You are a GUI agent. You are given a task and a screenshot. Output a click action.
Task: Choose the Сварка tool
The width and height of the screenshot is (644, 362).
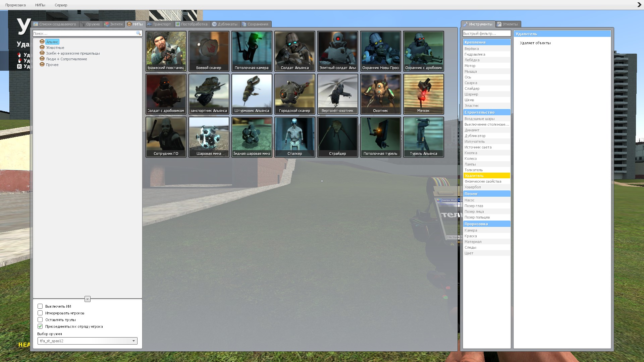click(x=486, y=83)
